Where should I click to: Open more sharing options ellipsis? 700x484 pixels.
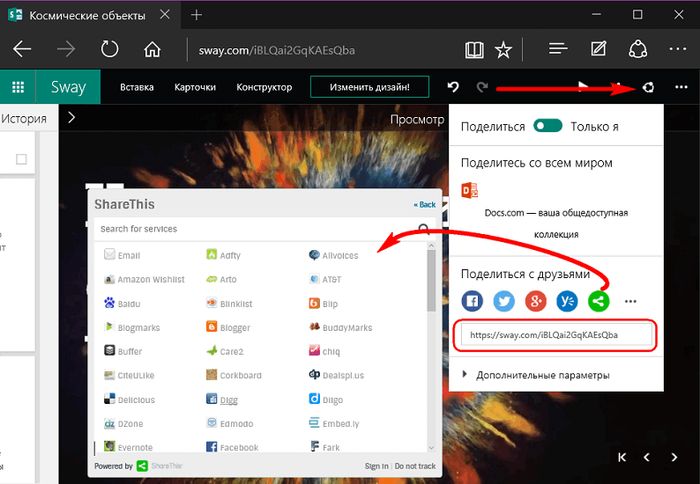pyautogui.click(x=630, y=301)
